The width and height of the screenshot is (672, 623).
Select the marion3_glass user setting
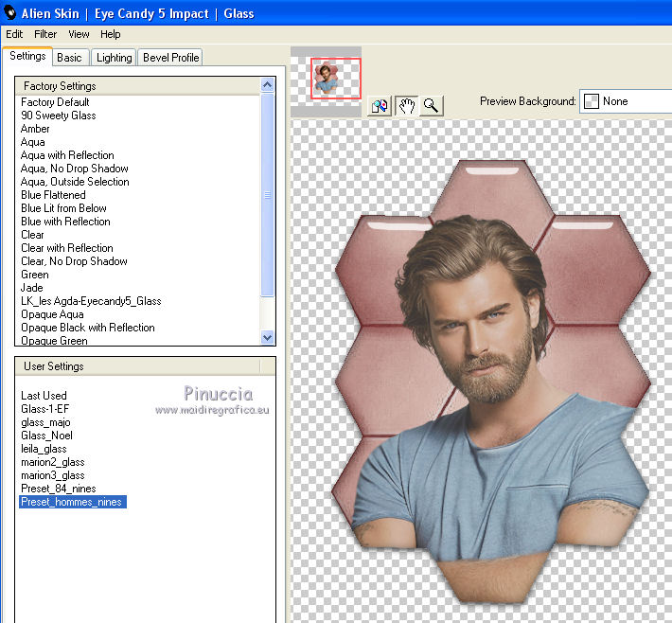(x=53, y=475)
